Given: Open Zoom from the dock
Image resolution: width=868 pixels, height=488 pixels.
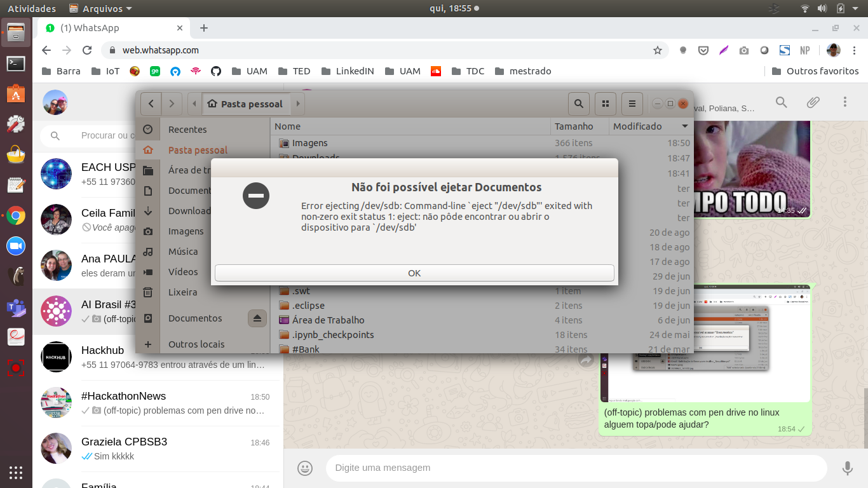Looking at the screenshot, I should coord(16,246).
